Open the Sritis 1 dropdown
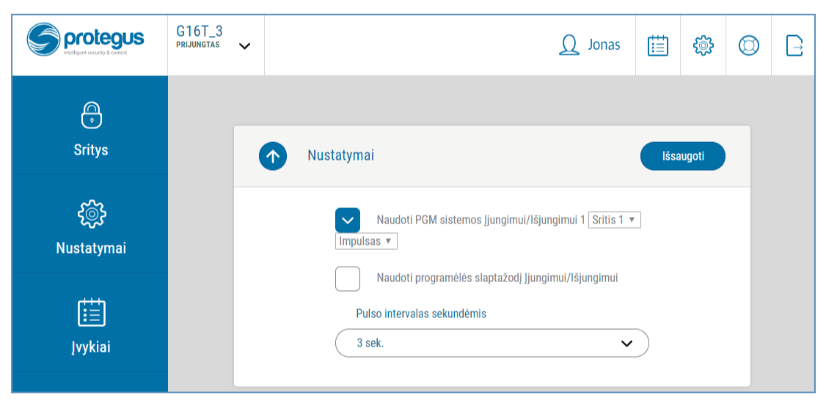This screenshot has height=403, width=826. click(614, 220)
